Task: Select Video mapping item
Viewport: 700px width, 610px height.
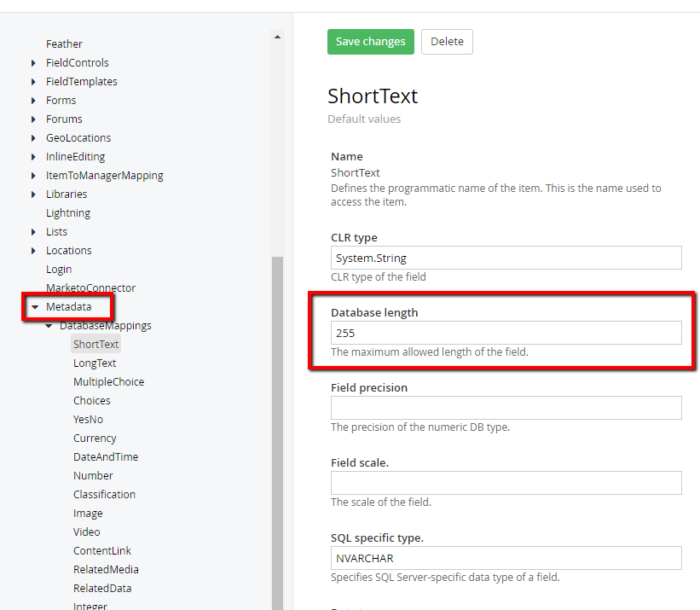Action: (86, 532)
